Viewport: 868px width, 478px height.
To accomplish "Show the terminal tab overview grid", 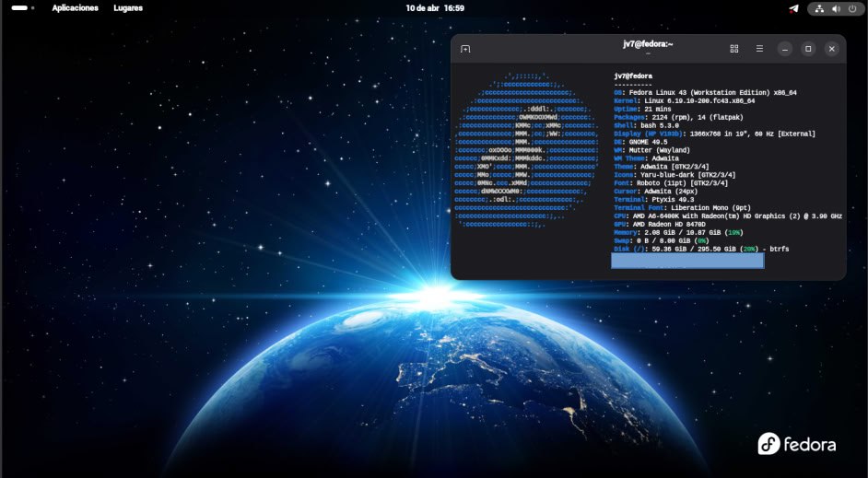I will pos(734,49).
